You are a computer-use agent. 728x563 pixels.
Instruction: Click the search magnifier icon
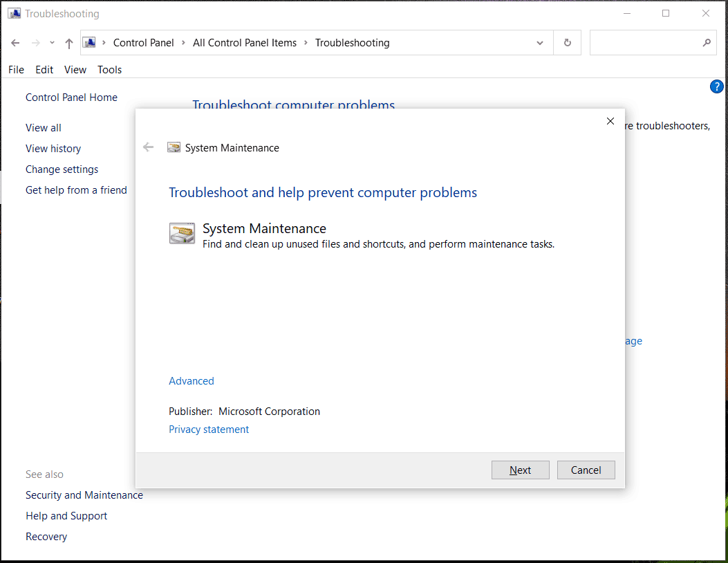coord(706,42)
